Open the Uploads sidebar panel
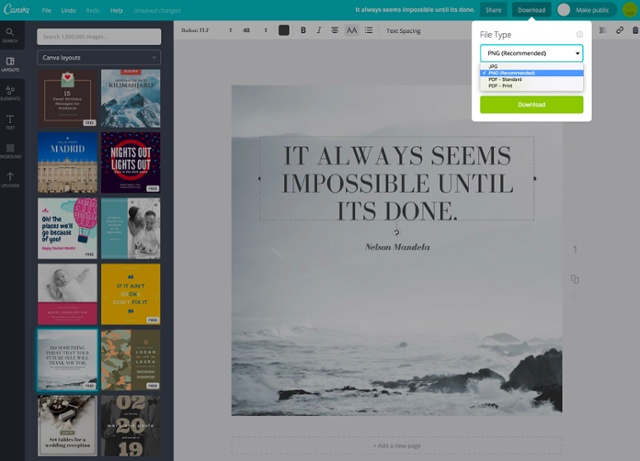Screen dimensions: 640x461 (10, 180)
